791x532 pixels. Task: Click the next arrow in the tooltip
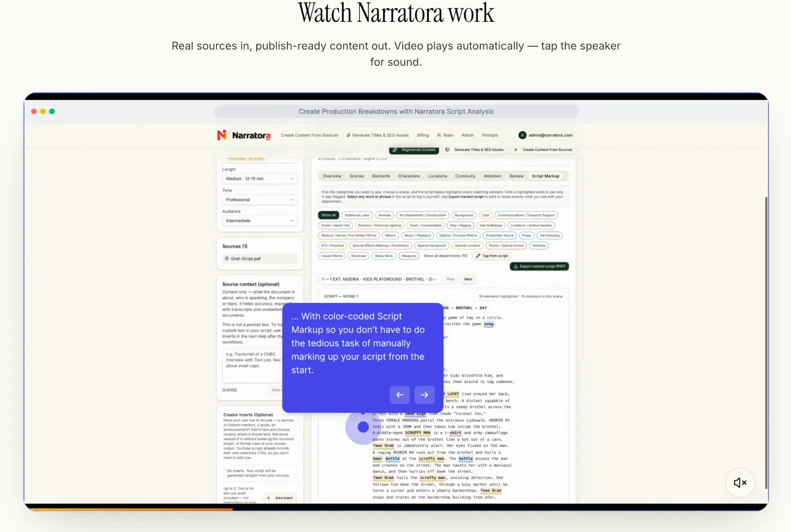[424, 395]
